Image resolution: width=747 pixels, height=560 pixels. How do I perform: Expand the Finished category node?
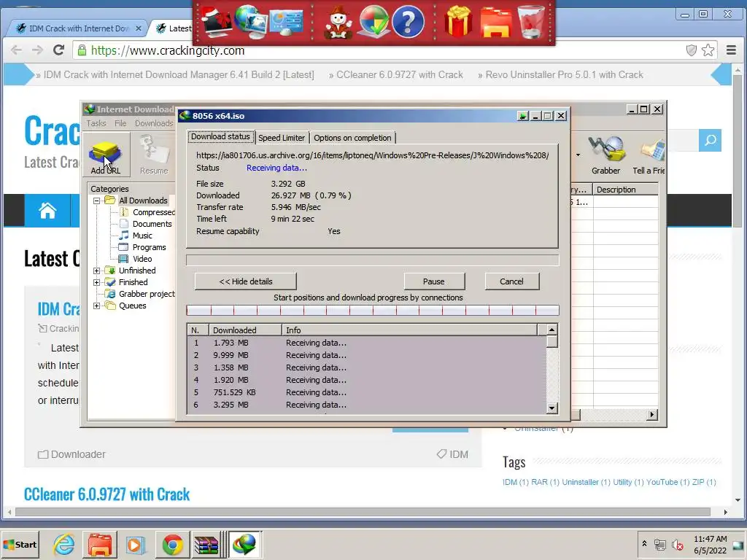[x=97, y=282]
